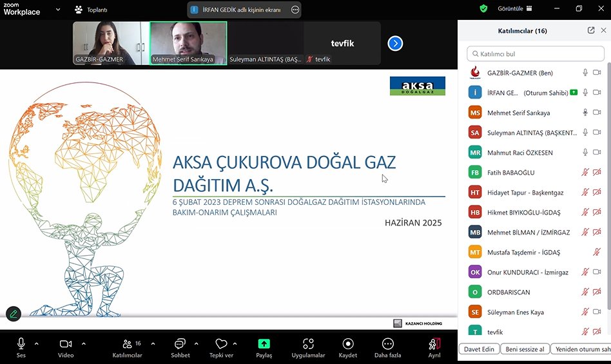Click disabled camera icon for Fatih BABAOĞLU
Image resolution: width=611 pixels, height=364 pixels.
tap(597, 172)
